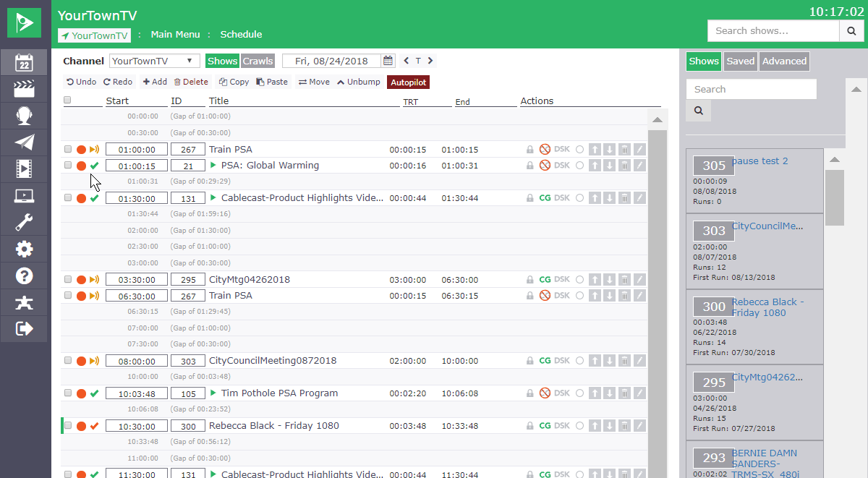Image resolution: width=868 pixels, height=478 pixels.
Task: Click the YourTownTV location button
Action: (95, 35)
